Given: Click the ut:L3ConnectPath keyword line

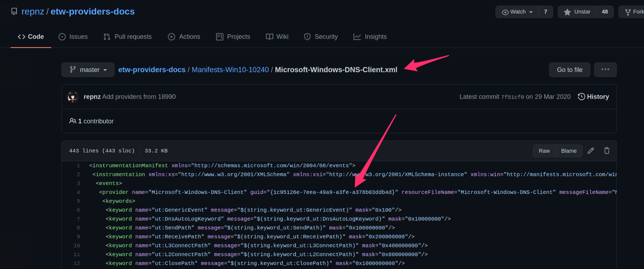Looking at the screenshot, I should [267, 245].
